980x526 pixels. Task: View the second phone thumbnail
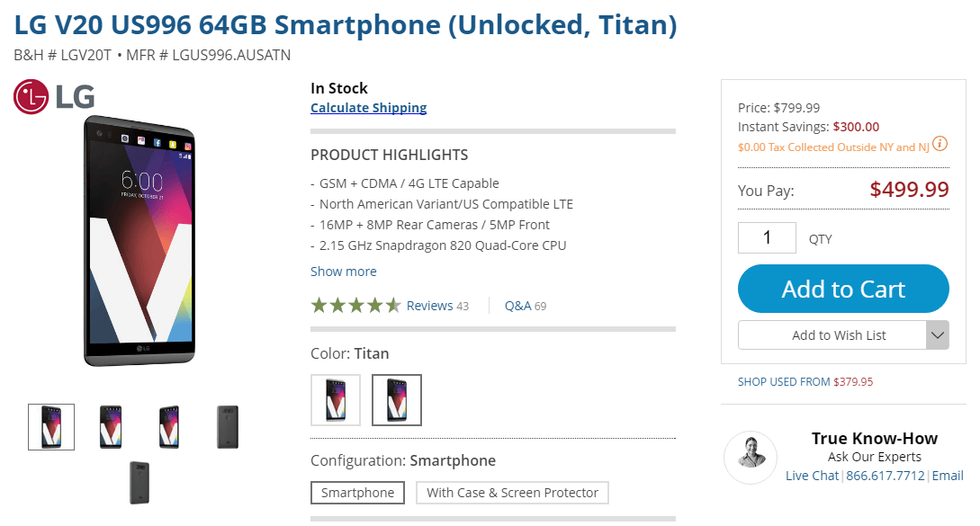tap(111, 427)
